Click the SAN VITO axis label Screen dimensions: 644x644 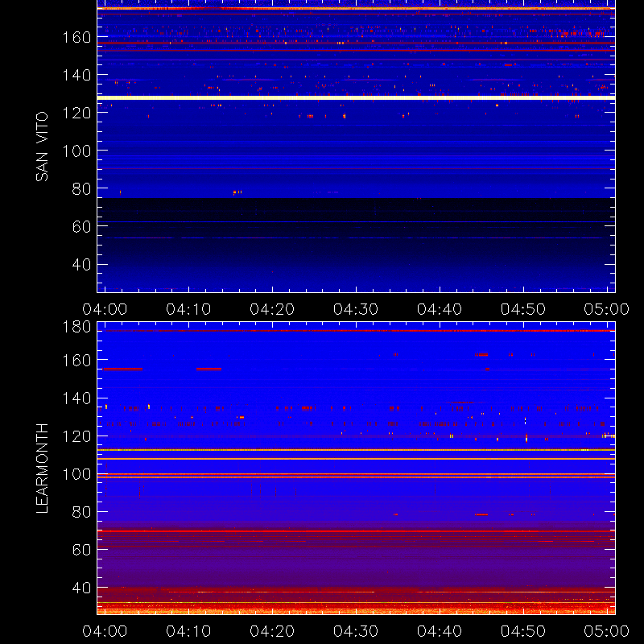pos(42,147)
